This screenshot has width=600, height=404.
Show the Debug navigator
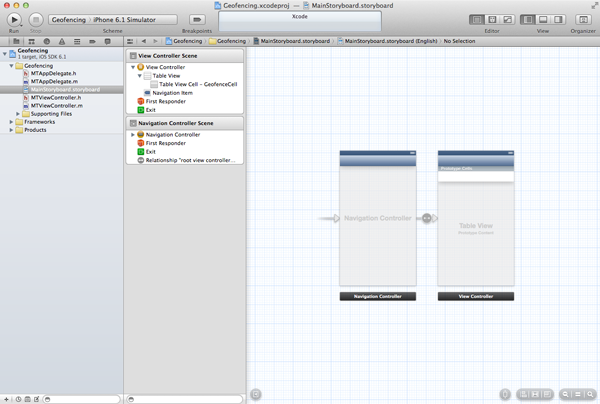(77, 41)
